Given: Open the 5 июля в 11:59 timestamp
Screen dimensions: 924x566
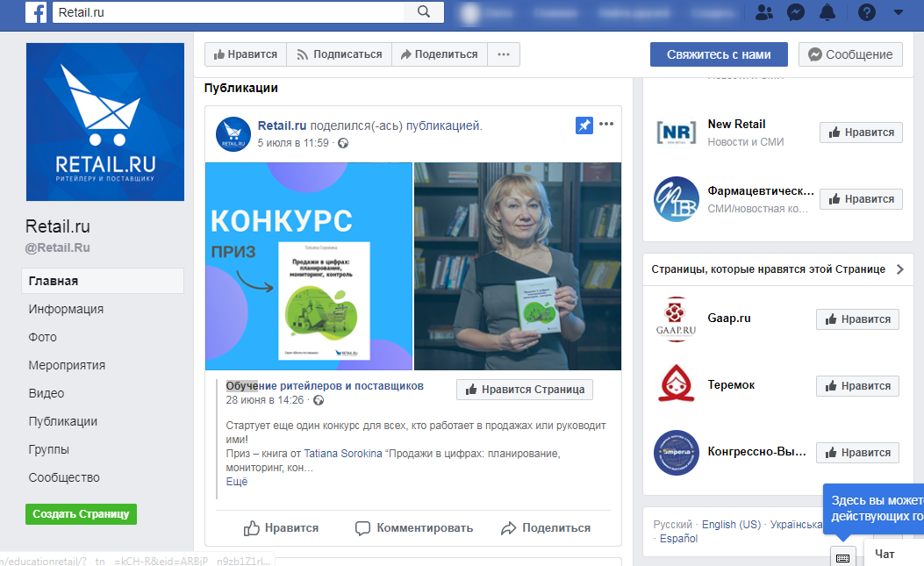Looking at the screenshot, I should click(293, 143).
